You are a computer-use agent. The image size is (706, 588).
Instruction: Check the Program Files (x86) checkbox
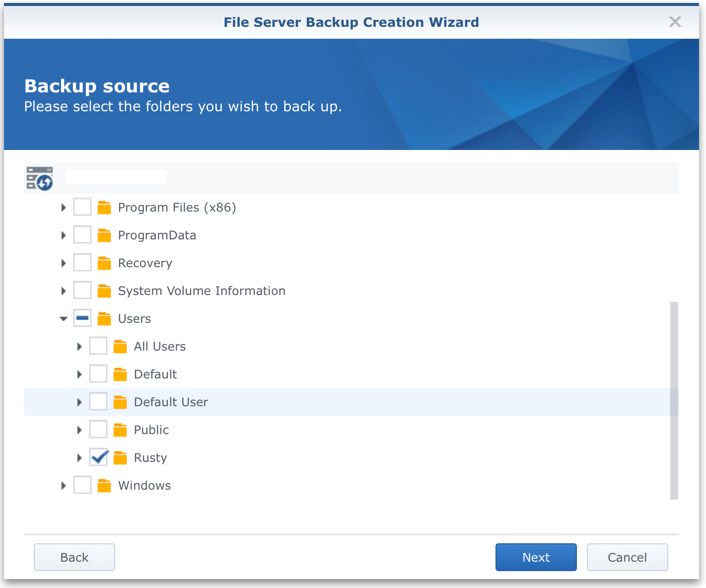(x=82, y=207)
